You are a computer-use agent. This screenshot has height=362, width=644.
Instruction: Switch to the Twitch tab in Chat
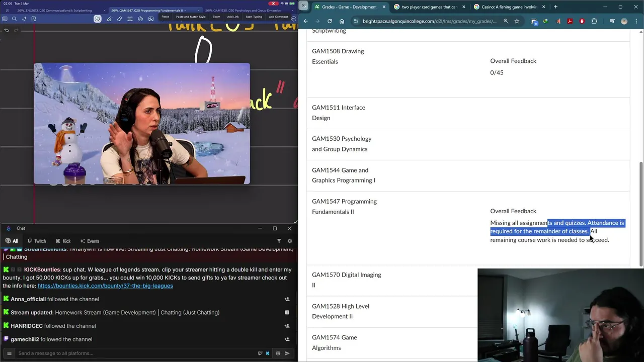point(37,241)
